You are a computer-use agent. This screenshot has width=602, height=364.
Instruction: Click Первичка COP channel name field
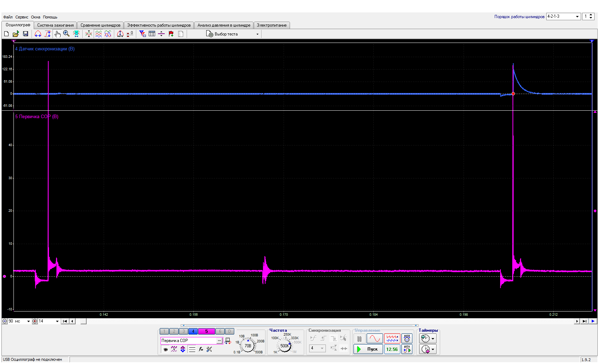[188, 341]
